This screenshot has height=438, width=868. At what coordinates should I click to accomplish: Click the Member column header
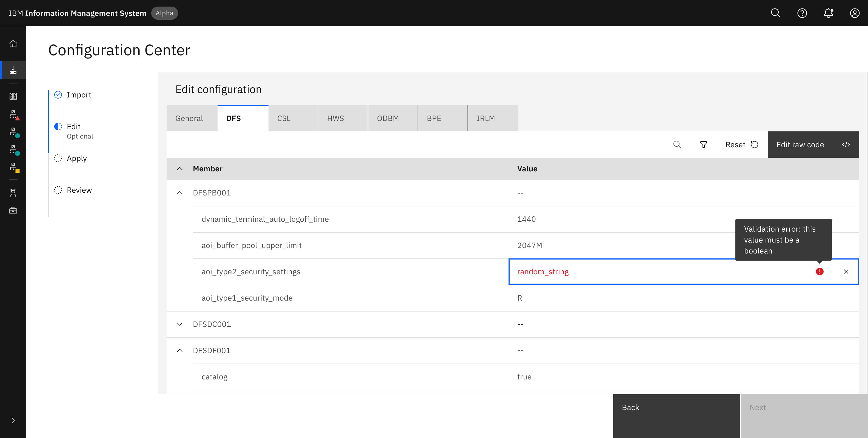tap(208, 169)
